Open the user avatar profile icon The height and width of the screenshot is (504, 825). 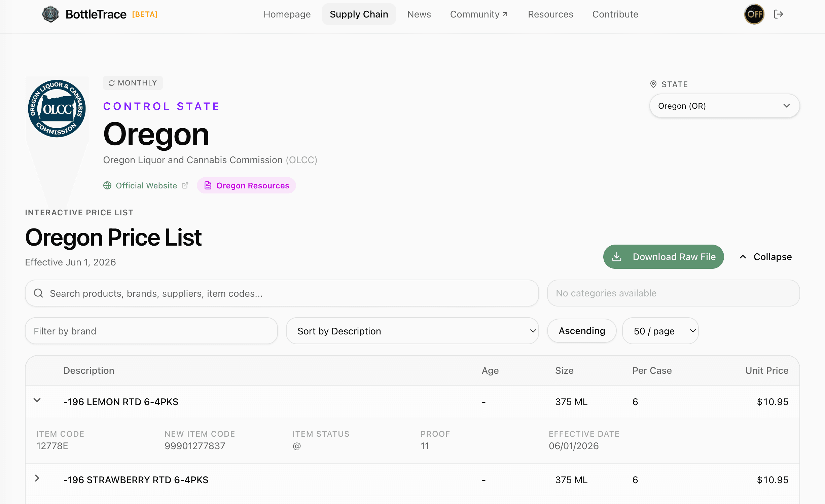point(754,14)
